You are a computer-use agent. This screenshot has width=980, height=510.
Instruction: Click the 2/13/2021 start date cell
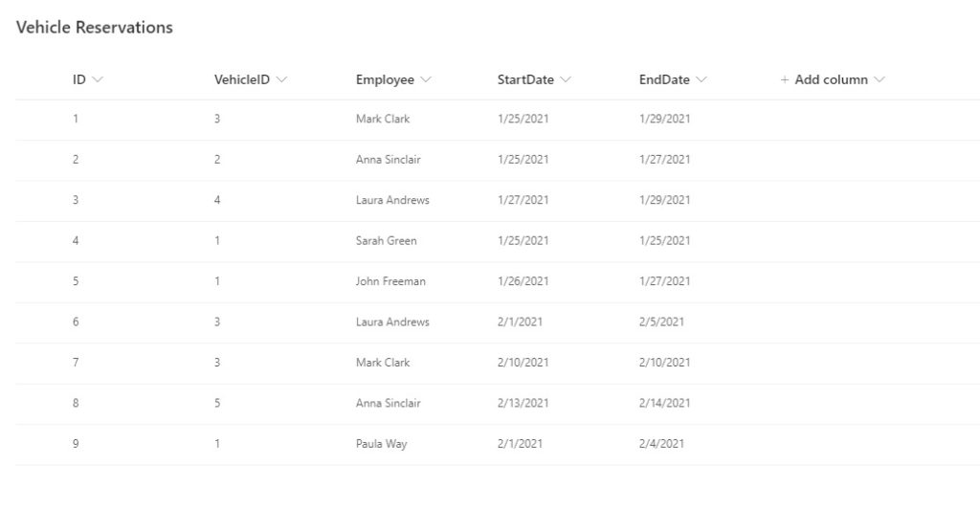(523, 403)
